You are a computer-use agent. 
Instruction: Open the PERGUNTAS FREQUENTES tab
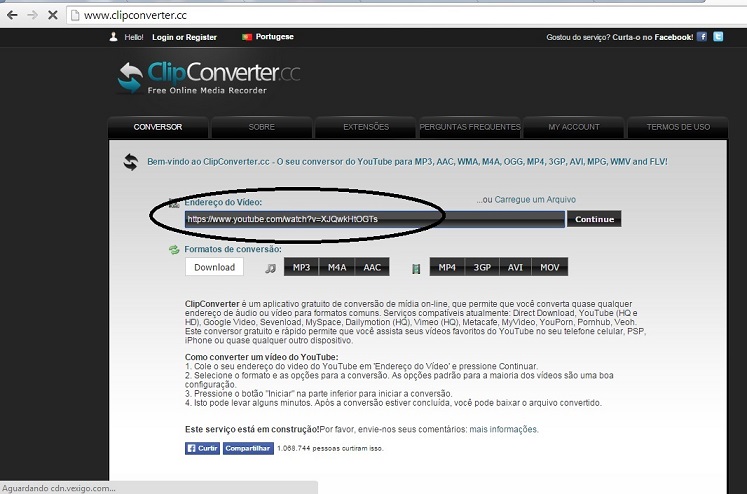click(x=470, y=127)
